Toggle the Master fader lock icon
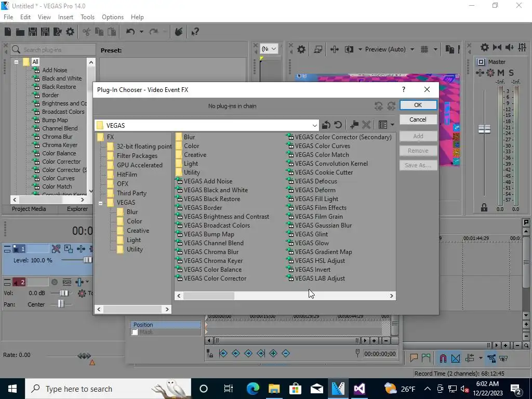Screen dimensions: 532x399 click(x=484, y=208)
